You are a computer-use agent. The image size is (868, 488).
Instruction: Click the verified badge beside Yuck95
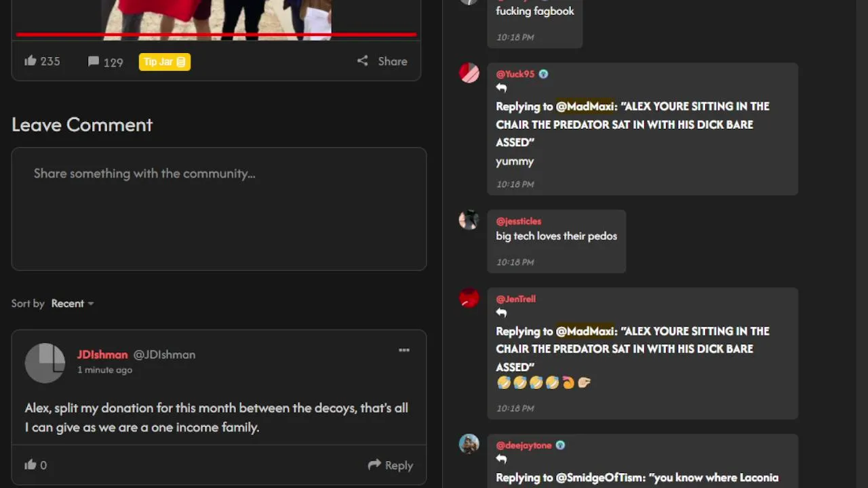[543, 74]
